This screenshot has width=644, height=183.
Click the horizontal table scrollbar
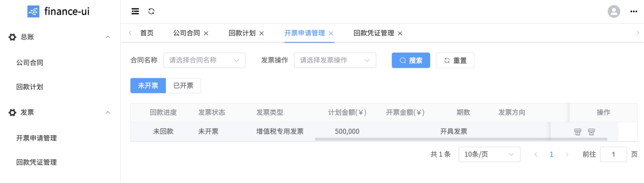(460, 139)
